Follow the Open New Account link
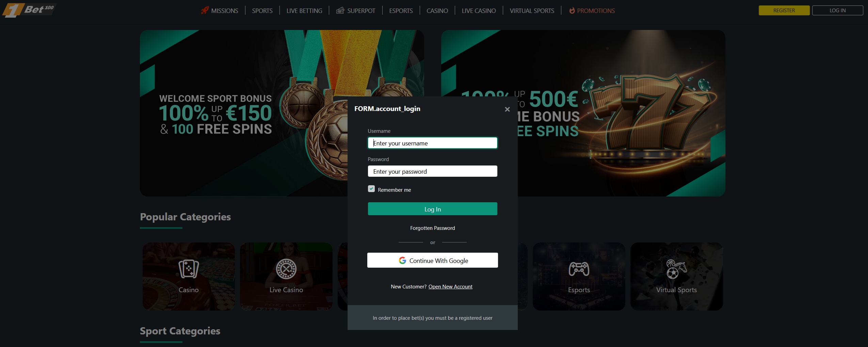The image size is (868, 347). click(450, 287)
